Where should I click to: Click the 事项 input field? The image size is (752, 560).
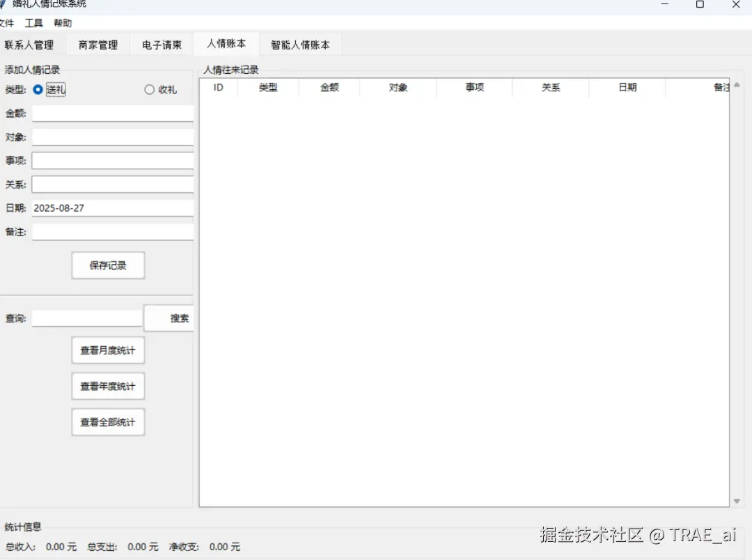(113, 161)
